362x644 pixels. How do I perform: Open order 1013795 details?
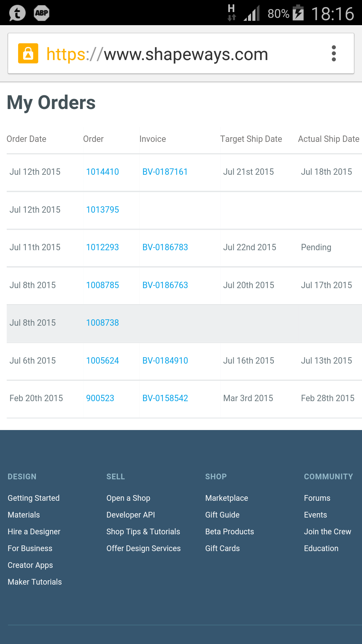point(102,210)
